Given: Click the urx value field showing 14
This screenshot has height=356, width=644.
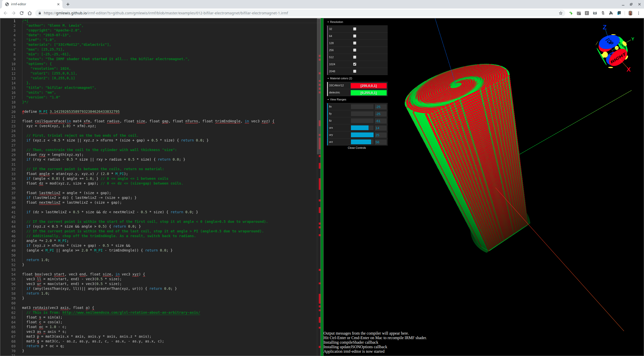Looking at the screenshot, I should 381,128.
